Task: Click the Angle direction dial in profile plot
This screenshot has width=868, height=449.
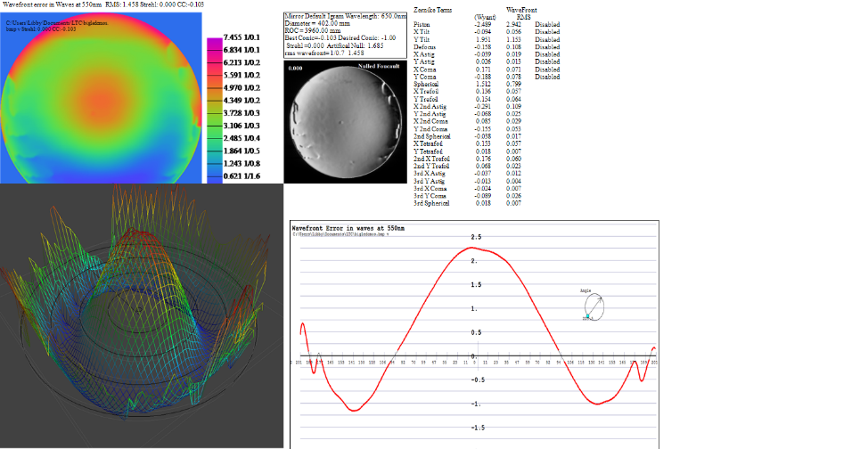Action: point(594,308)
